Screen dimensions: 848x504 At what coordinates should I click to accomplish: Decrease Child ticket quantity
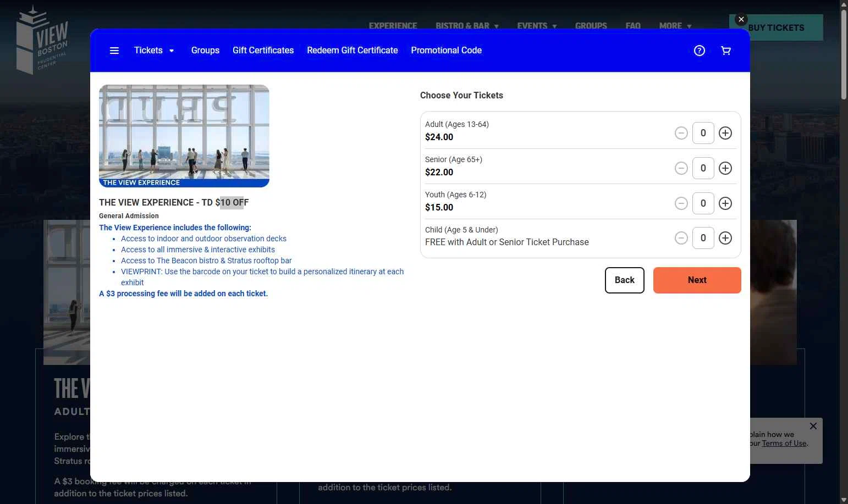point(681,238)
